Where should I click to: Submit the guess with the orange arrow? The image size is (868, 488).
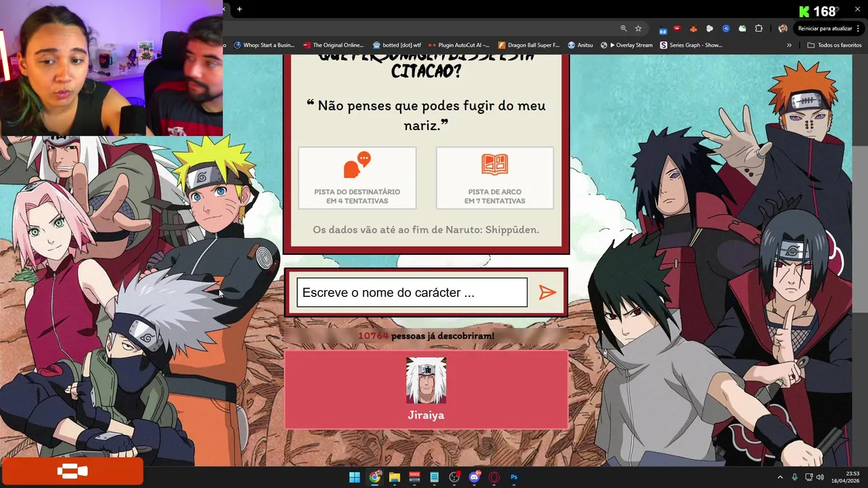547,292
